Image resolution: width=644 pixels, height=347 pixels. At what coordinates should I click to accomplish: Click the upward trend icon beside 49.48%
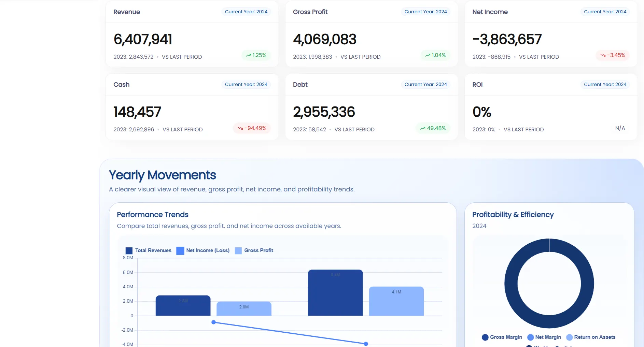(423, 128)
